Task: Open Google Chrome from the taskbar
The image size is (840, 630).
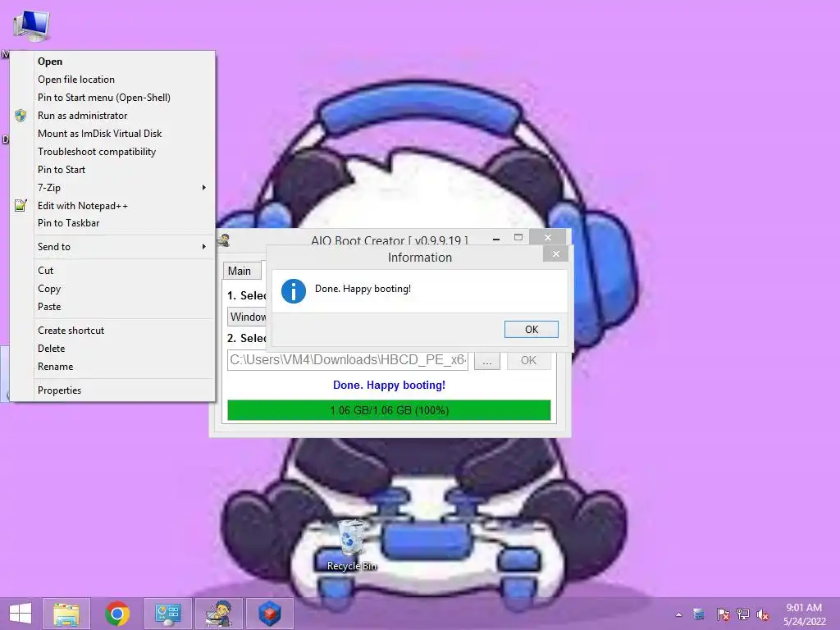Action: (117, 614)
